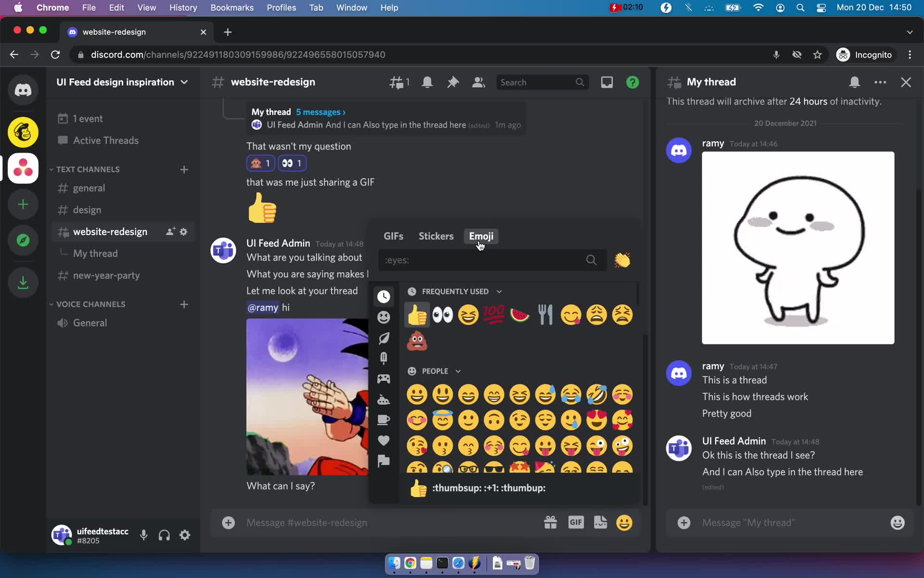Select Emoji tab in picker
This screenshot has height=578, width=924.
coord(481,236)
